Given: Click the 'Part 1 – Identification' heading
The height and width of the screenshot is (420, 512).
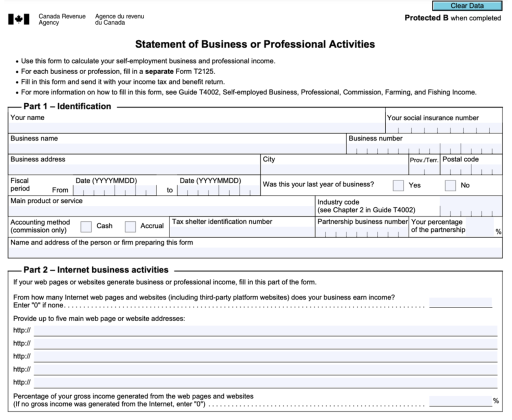Looking at the screenshot, I should [x=67, y=106].
